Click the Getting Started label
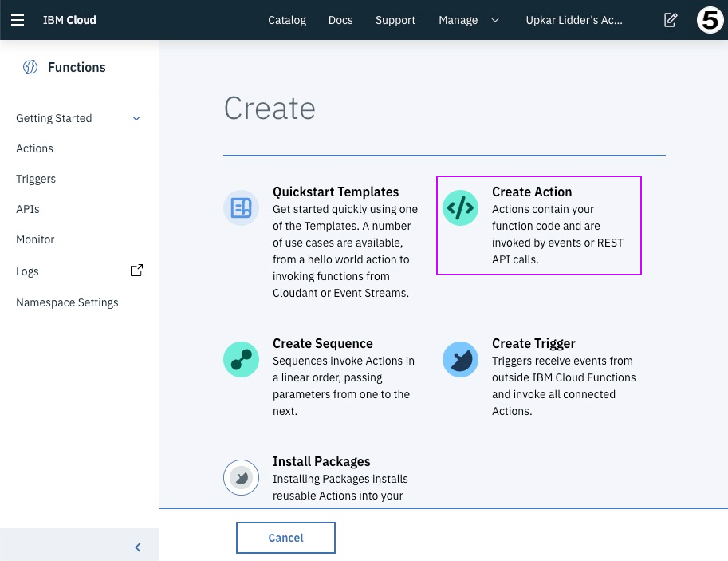The width and height of the screenshot is (728, 561). (54, 118)
